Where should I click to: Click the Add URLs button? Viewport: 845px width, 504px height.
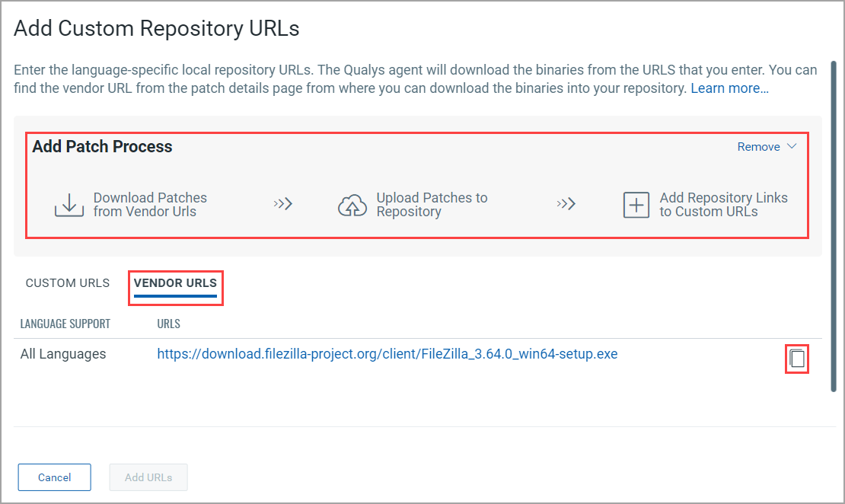(x=148, y=477)
